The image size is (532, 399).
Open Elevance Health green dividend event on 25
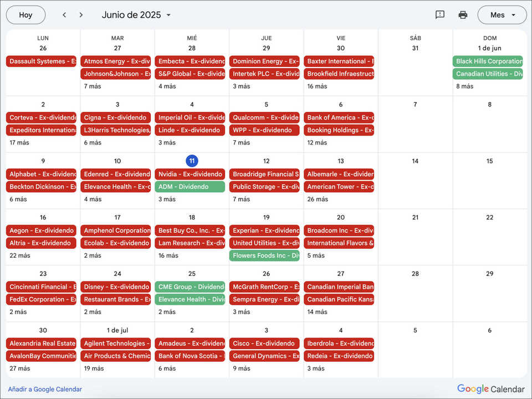[x=190, y=299]
